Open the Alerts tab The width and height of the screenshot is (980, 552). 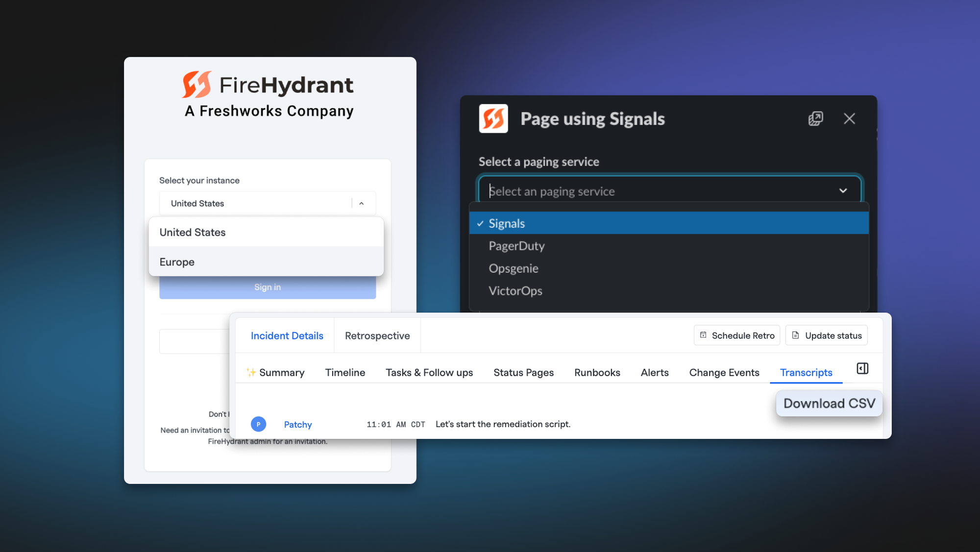point(655,373)
